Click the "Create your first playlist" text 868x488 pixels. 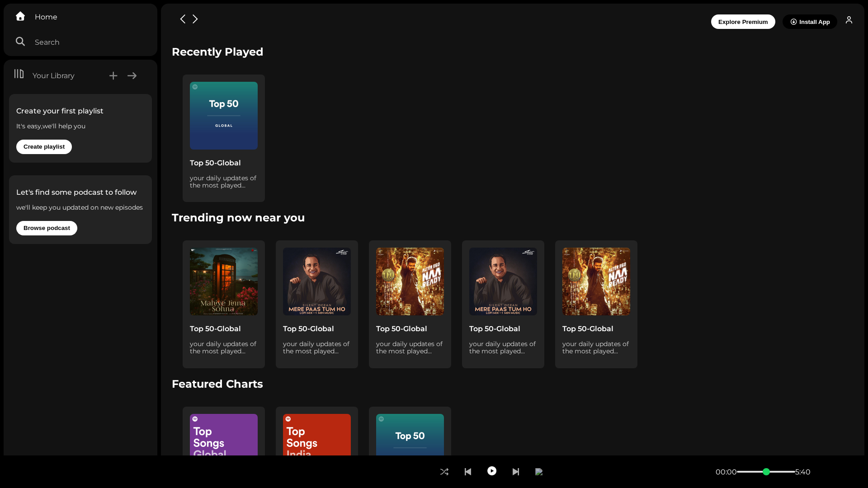coord(60,111)
